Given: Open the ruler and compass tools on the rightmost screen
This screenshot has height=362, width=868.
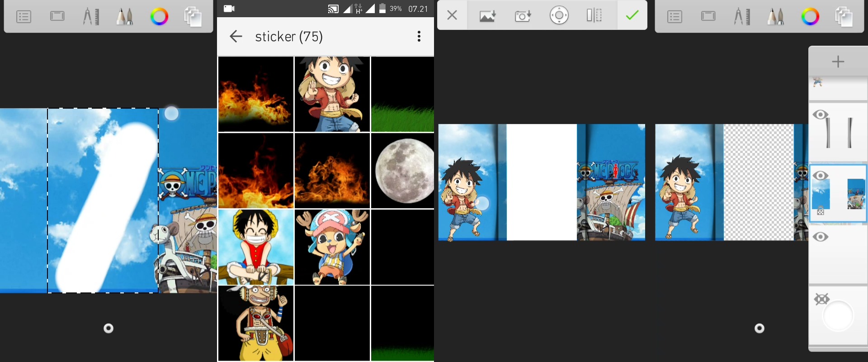Looking at the screenshot, I should (x=742, y=16).
